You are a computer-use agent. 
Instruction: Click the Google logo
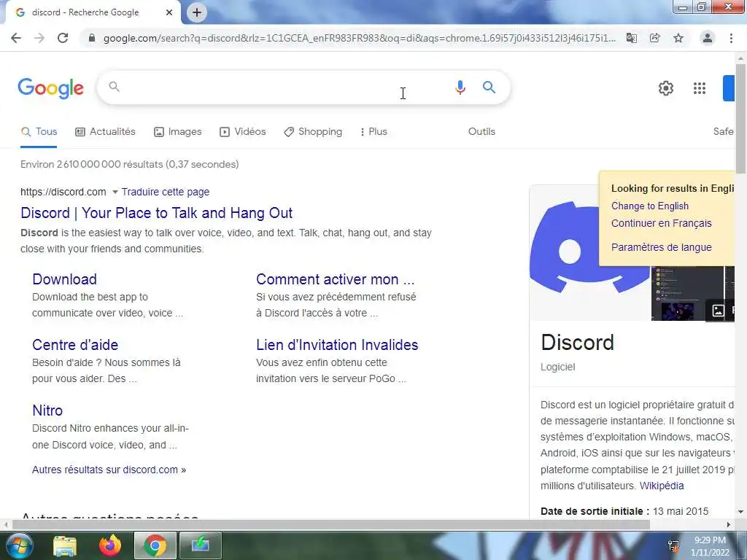click(x=50, y=88)
